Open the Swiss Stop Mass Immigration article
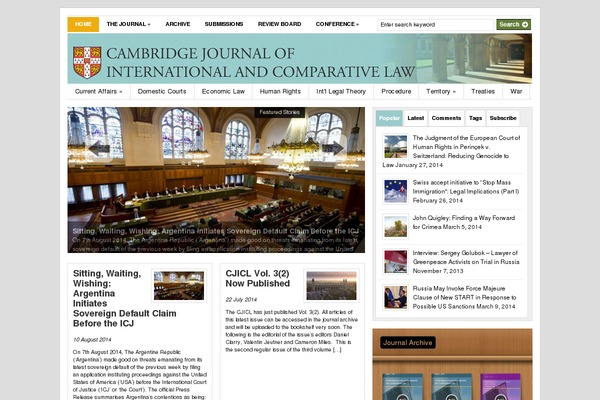 point(466,191)
